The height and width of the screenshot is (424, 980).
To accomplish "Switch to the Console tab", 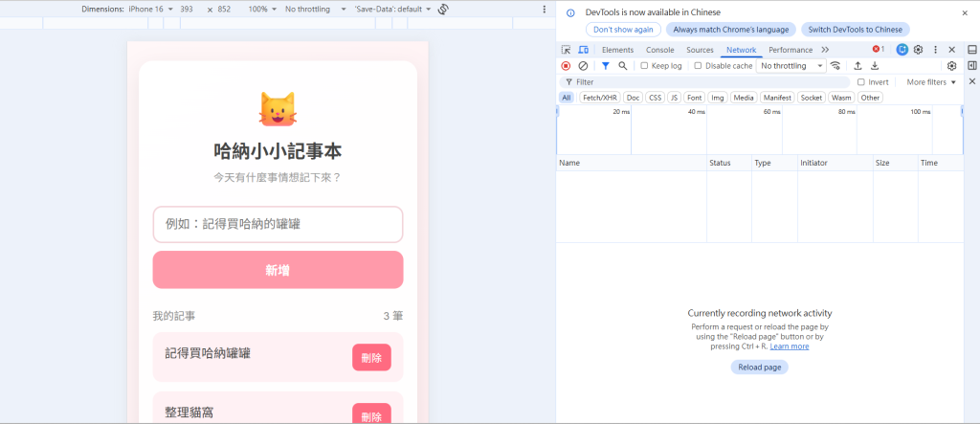I will 660,50.
